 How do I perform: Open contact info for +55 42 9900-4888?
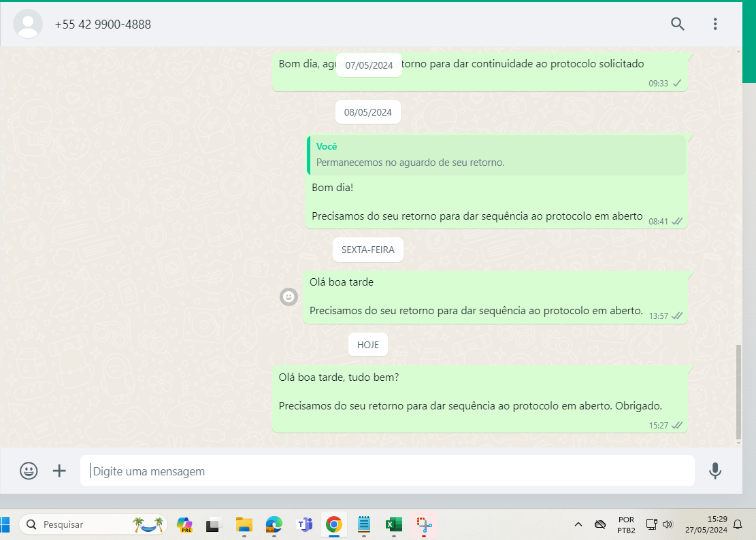pos(103,24)
